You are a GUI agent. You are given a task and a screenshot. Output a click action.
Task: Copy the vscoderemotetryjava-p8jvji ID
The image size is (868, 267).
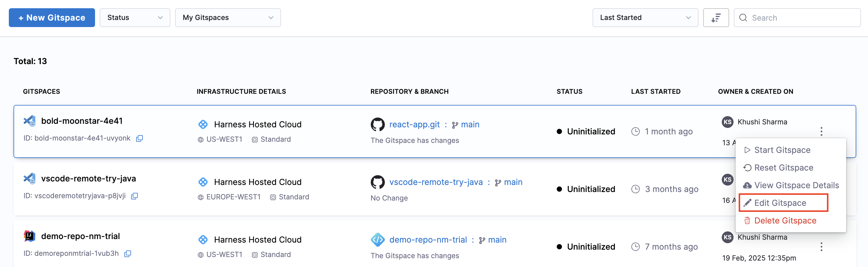tap(134, 196)
